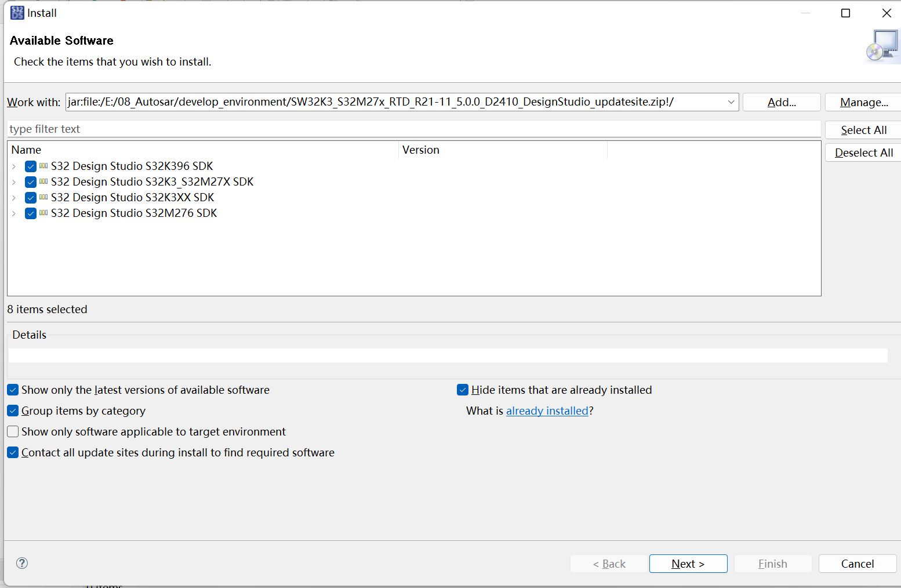Screen dimensions: 901x588
Task: Click the Select All button
Action: pyautogui.click(x=863, y=130)
